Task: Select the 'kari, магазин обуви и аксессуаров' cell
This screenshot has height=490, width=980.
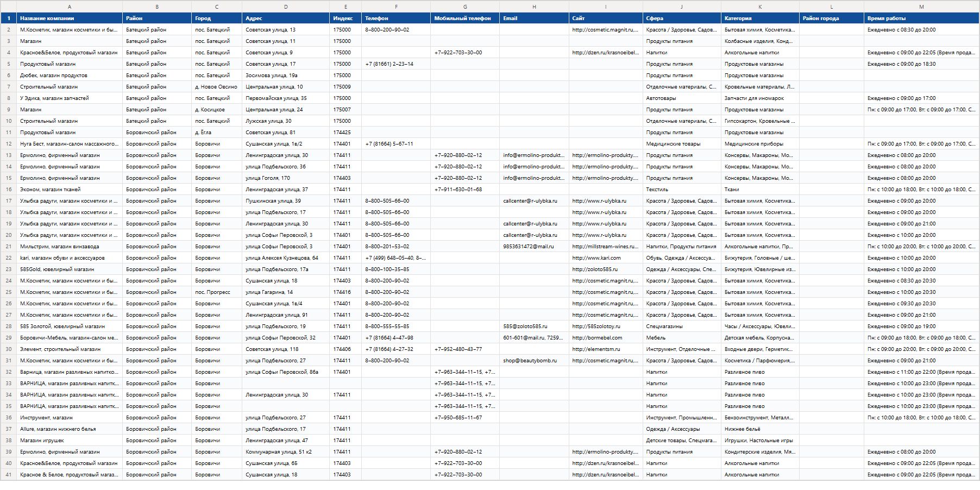Action: tap(70, 258)
